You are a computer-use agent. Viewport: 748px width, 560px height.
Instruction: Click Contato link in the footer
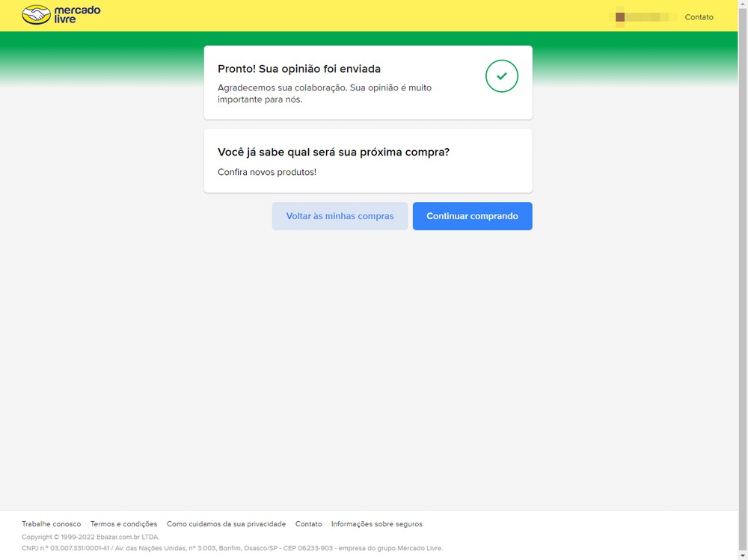pos(308,524)
